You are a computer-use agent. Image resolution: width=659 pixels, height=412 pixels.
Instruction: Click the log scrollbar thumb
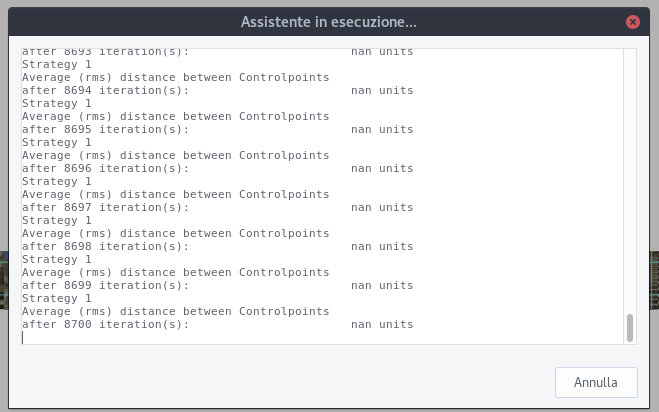tap(629, 327)
